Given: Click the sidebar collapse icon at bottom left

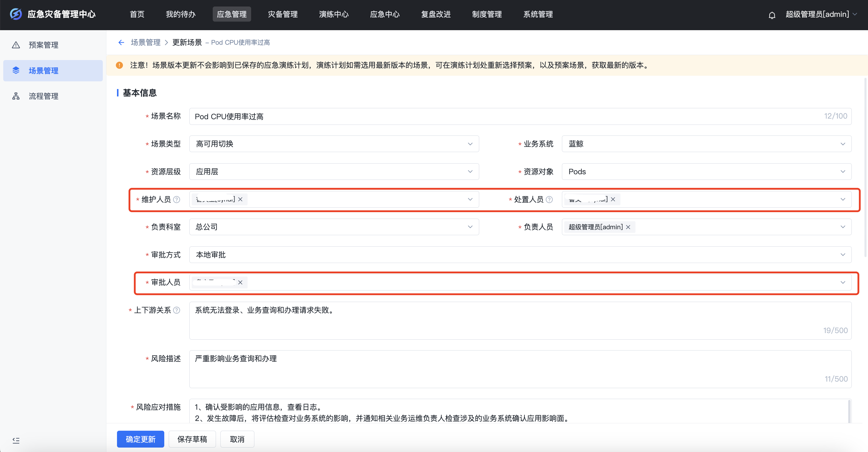Looking at the screenshot, I should coord(16,440).
